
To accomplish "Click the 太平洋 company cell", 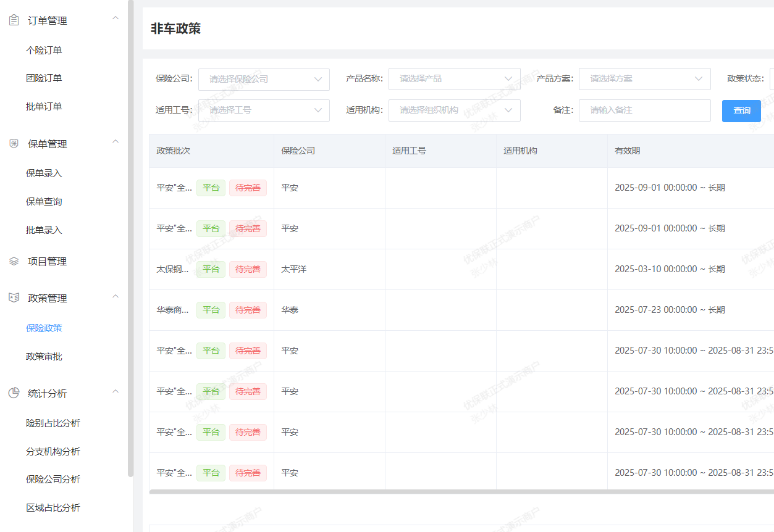I will 294,270.
